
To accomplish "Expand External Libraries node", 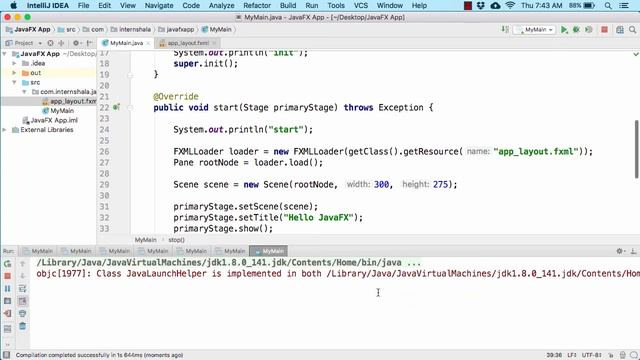I will click(x=4, y=130).
